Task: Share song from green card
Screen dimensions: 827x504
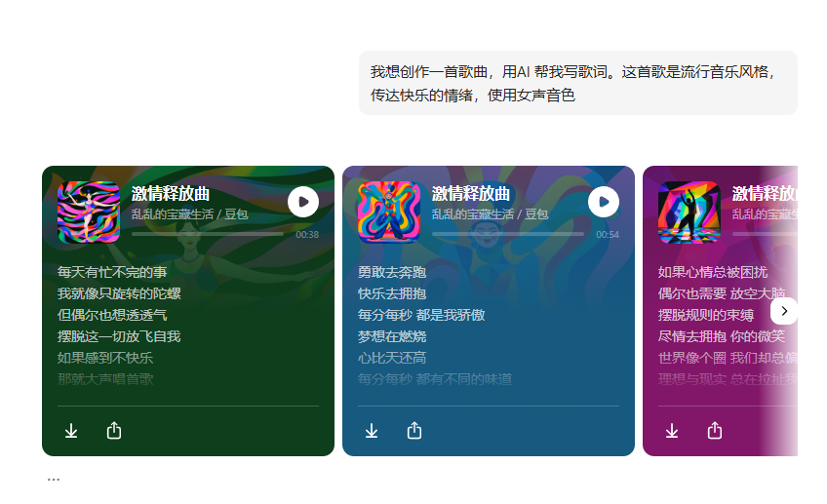Action: 114,431
